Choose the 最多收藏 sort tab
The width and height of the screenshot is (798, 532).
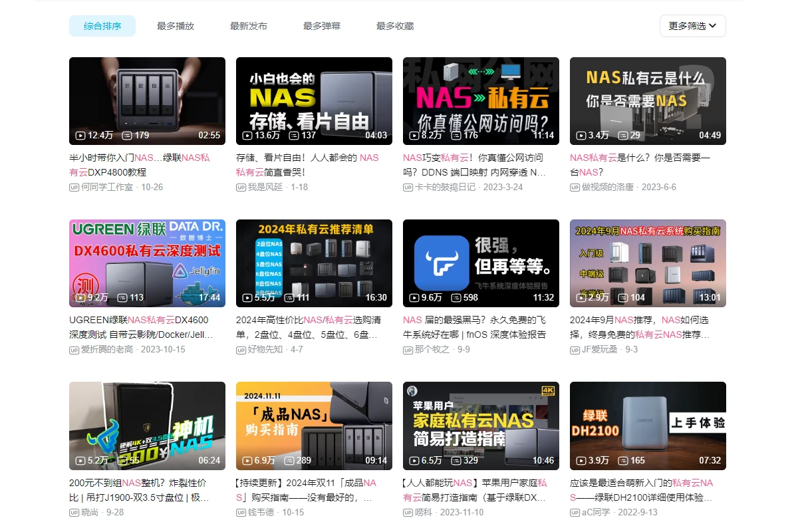click(395, 26)
